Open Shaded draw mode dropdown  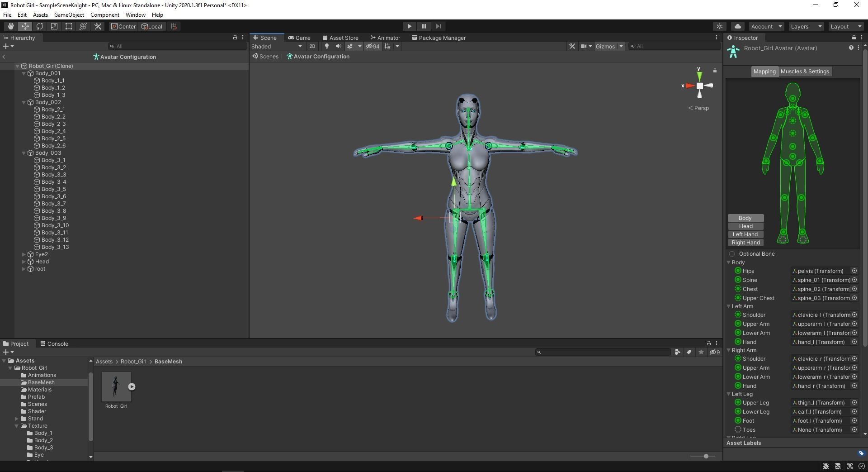tap(277, 46)
